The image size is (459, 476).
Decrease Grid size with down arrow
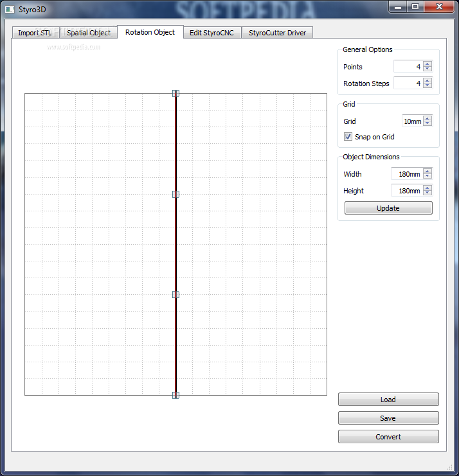click(428, 123)
